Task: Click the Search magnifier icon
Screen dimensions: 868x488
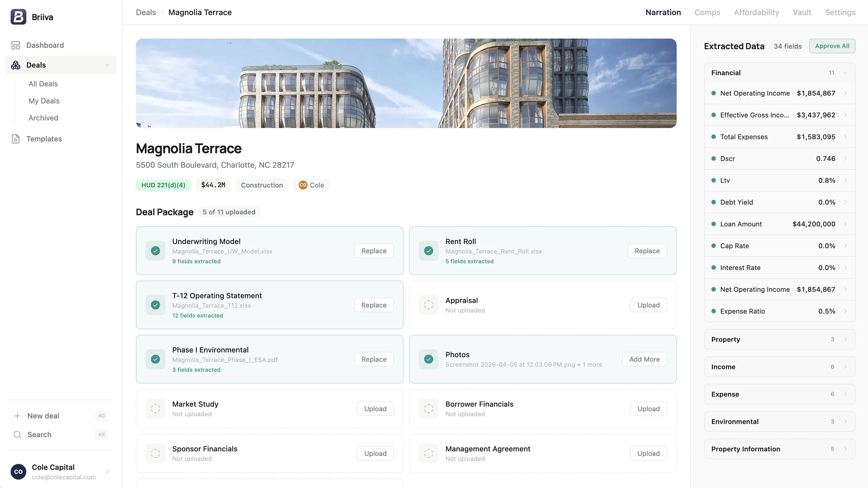Action: click(17, 434)
